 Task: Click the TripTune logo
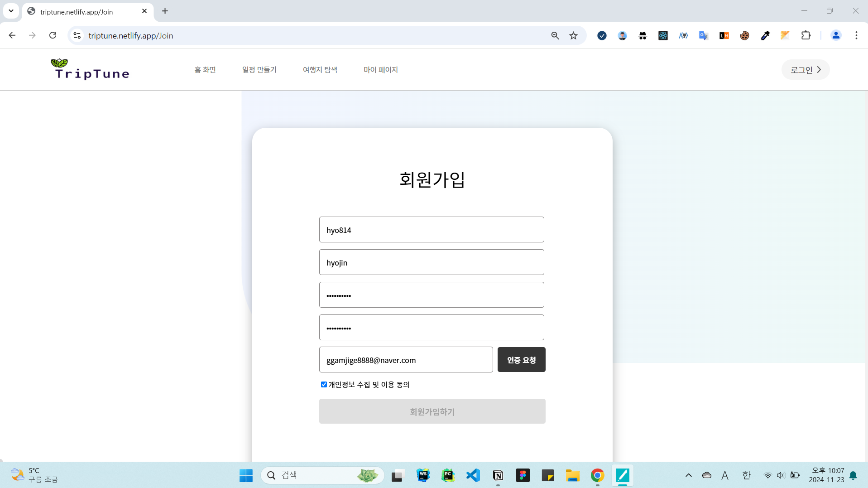91,69
